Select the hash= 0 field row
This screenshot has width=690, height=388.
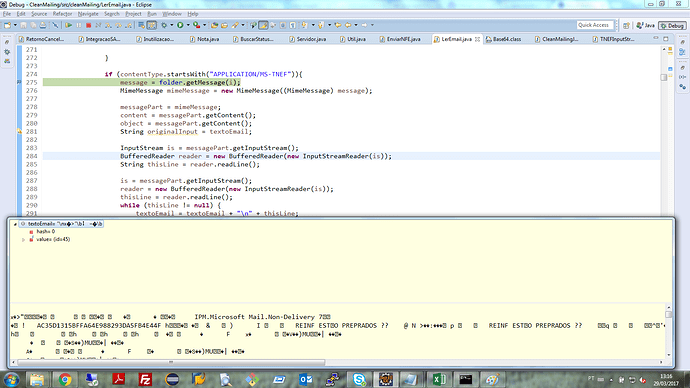point(42,231)
